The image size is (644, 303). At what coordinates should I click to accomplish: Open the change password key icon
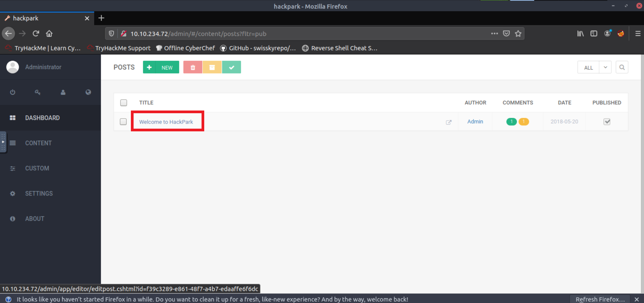pyautogui.click(x=38, y=92)
